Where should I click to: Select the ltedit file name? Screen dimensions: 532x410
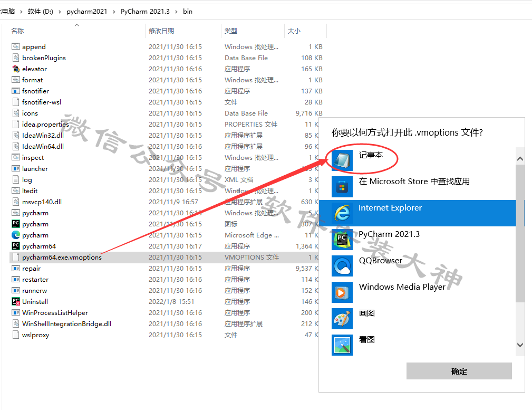tap(30, 191)
